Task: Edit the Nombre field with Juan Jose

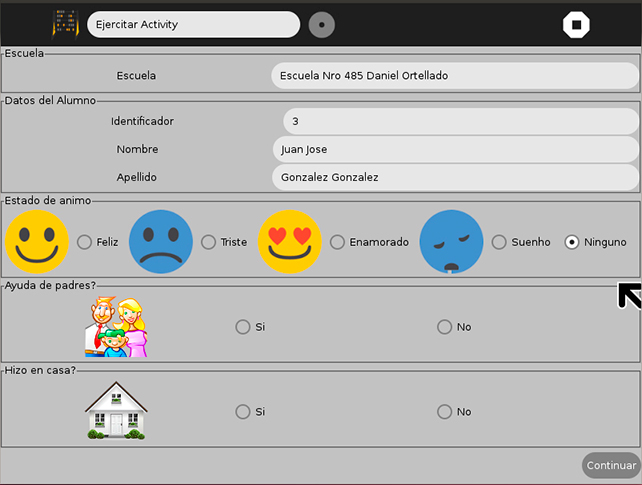Action: (455, 149)
